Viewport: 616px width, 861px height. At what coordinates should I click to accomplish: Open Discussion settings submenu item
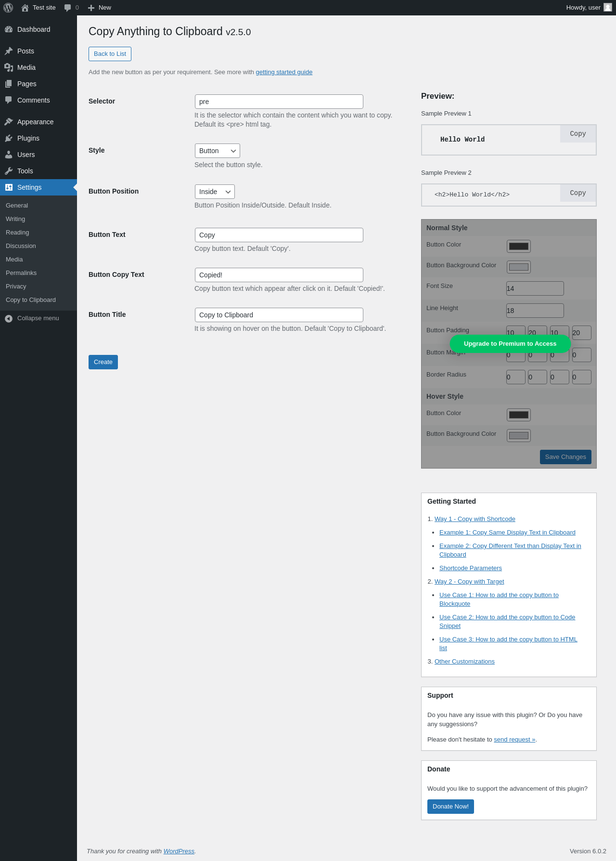[x=21, y=246]
